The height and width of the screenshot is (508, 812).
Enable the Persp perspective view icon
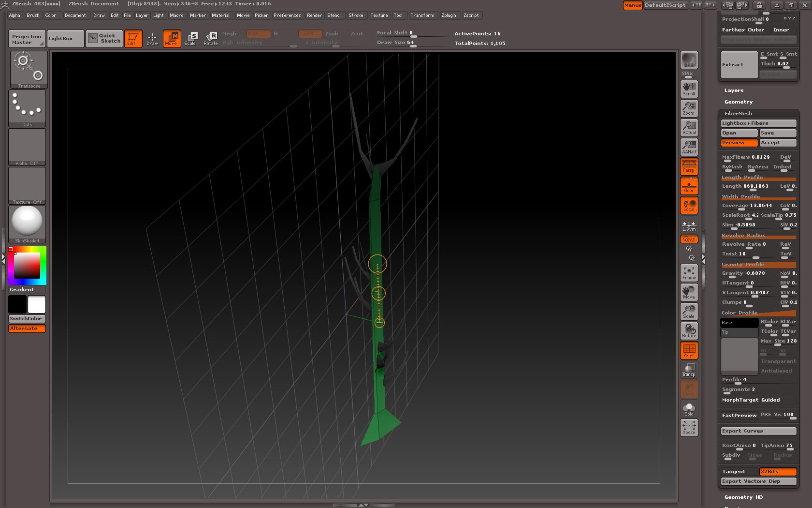(x=688, y=166)
